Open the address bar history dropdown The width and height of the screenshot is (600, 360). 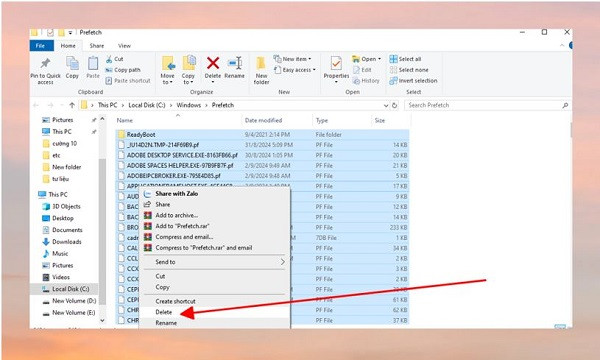point(386,105)
